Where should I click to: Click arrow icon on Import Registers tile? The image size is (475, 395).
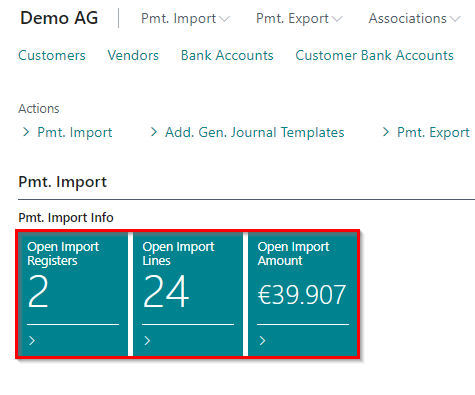32,341
